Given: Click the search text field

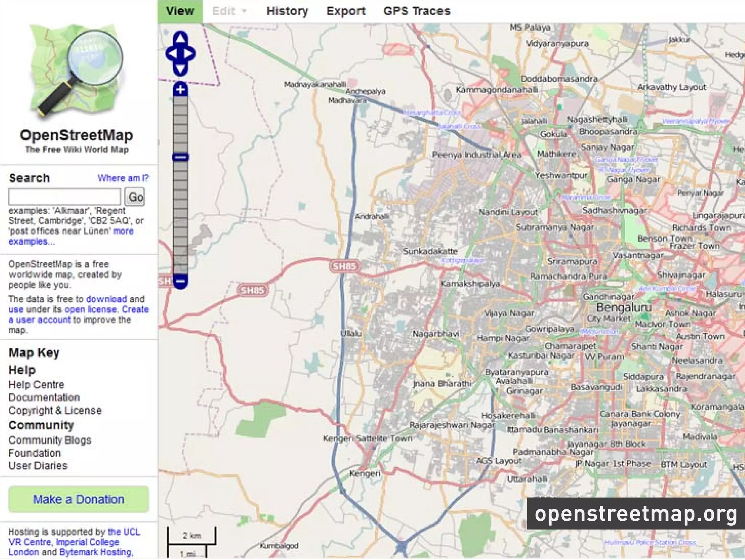Looking at the screenshot, I should click(64, 197).
